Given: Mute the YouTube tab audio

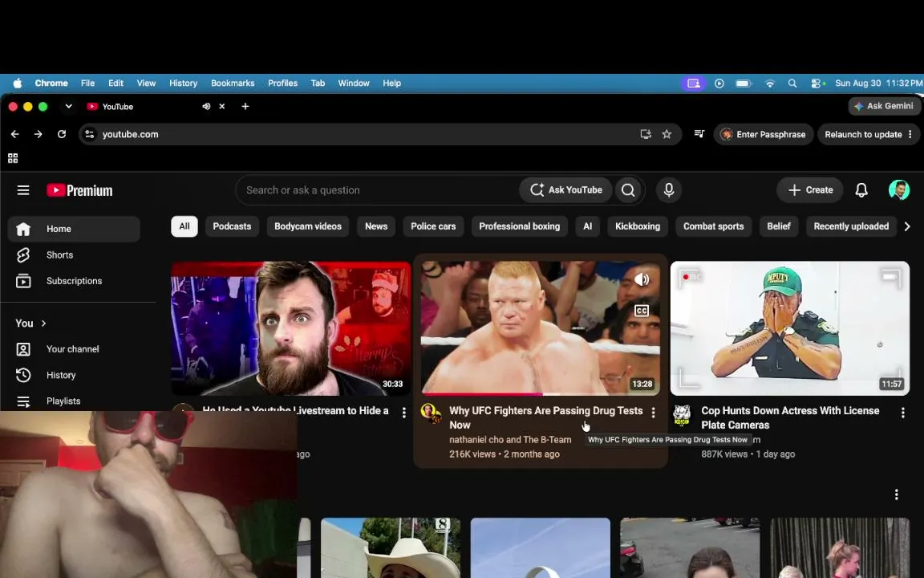Looking at the screenshot, I should tap(206, 106).
